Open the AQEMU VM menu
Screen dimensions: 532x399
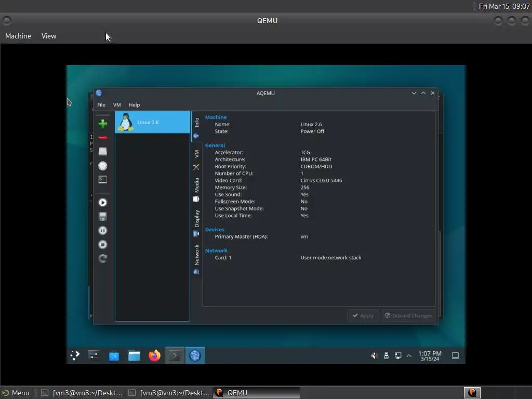[x=117, y=105]
